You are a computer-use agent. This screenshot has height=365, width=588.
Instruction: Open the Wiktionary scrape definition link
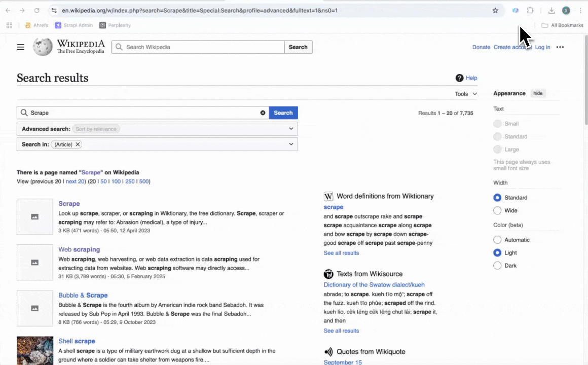(334, 207)
